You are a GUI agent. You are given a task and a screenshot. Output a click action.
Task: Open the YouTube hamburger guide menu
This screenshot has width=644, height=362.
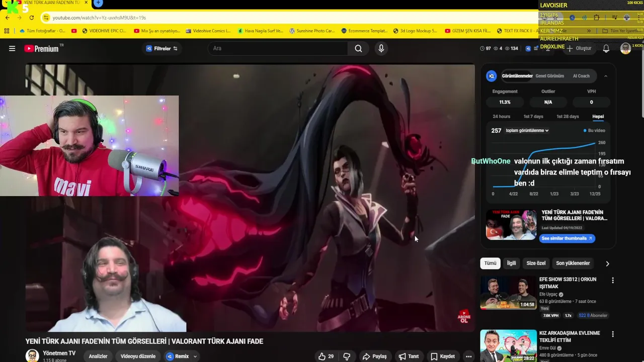tap(12, 48)
